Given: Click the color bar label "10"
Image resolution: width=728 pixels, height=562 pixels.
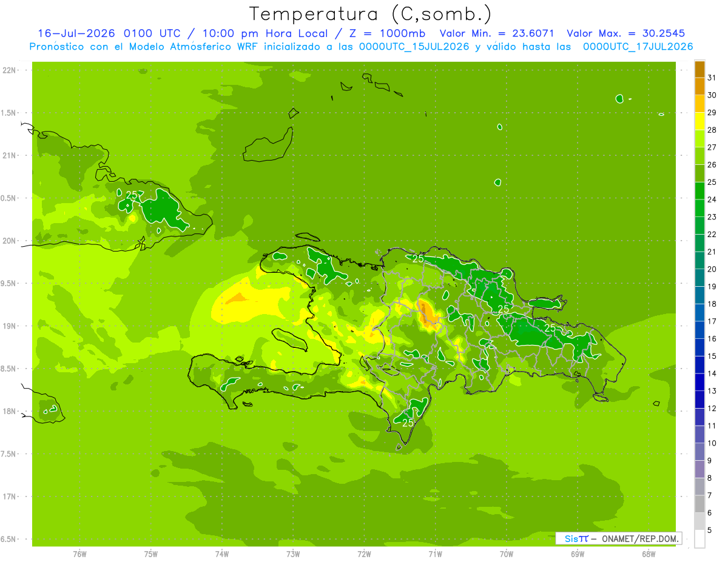Looking at the screenshot, I should tap(712, 443).
